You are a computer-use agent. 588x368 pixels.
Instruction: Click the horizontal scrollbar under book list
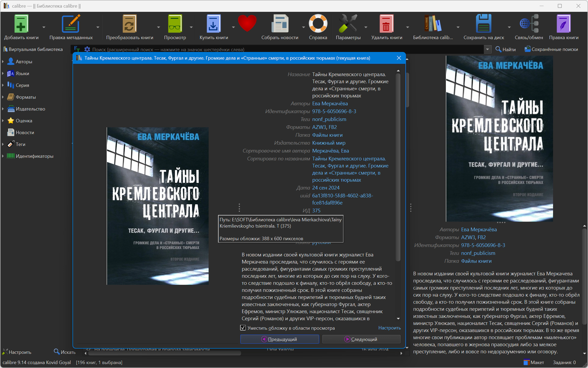tap(164, 353)
